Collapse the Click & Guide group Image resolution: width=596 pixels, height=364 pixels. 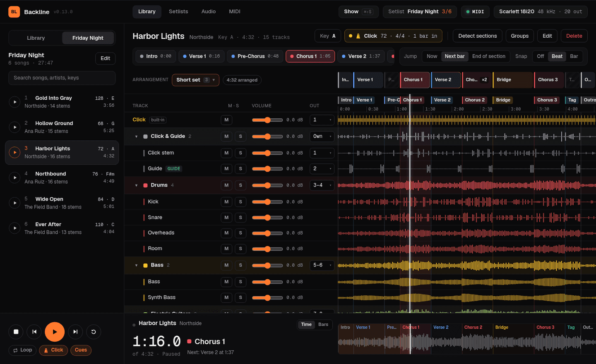coord(136,136)
